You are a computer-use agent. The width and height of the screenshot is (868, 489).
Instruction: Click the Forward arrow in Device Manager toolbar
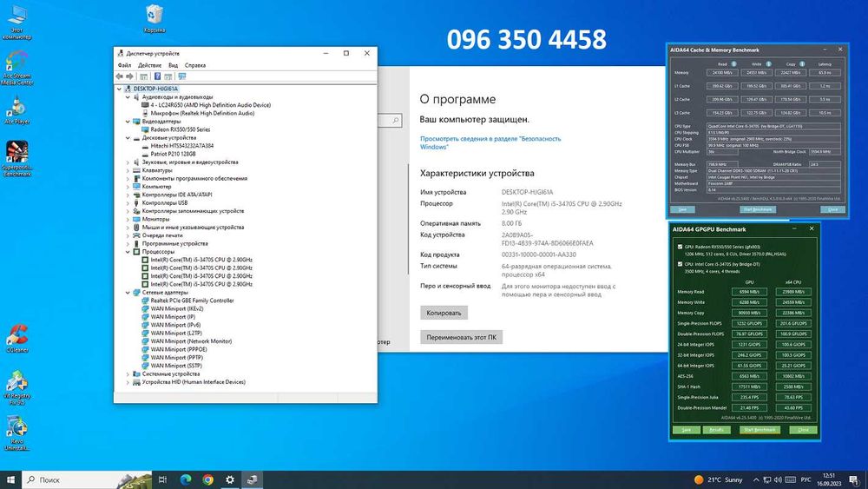129,76
